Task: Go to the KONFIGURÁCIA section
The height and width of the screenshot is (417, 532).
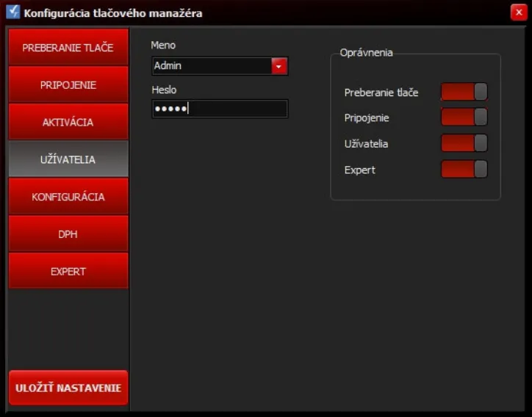Action: pos(68,196)
